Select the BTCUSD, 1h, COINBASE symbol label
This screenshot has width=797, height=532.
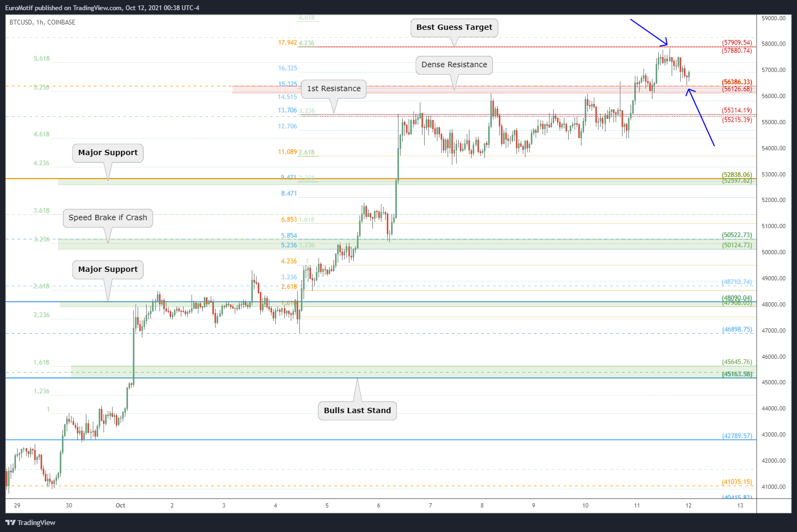click(42, 22)
